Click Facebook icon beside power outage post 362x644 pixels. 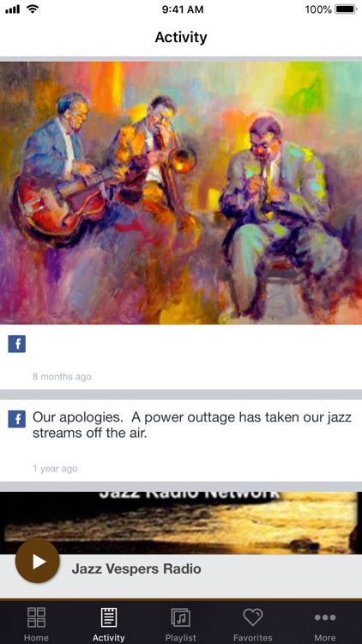click(17, 419)
